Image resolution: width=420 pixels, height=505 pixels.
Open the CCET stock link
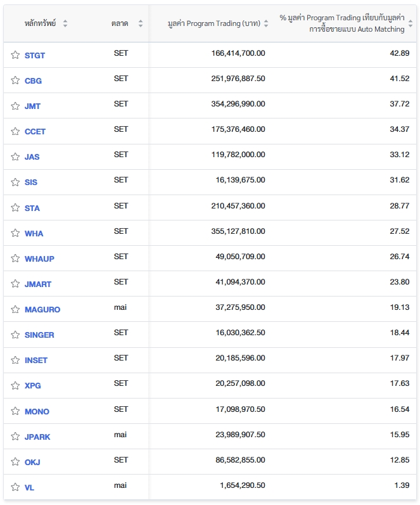click(x=35, y=132)
